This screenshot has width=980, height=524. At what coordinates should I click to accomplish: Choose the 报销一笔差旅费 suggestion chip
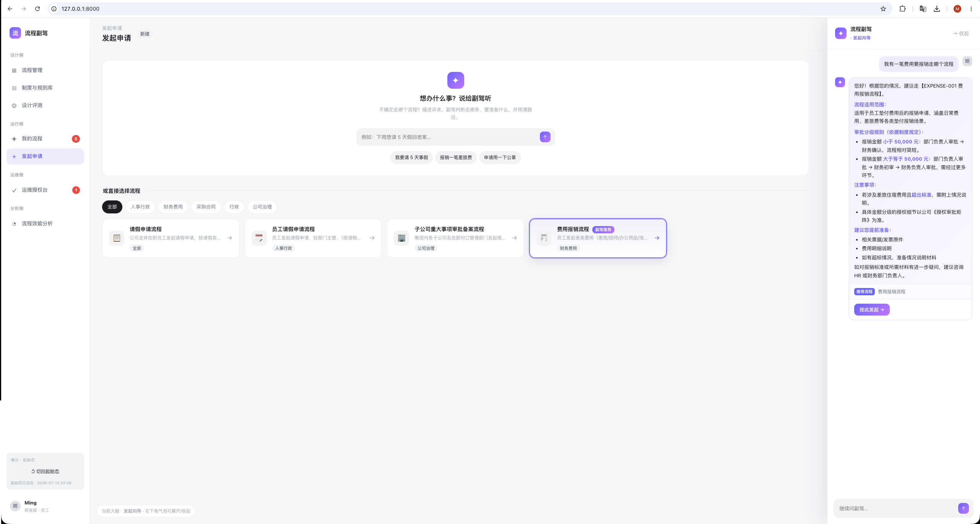click(x=456, y=158)
